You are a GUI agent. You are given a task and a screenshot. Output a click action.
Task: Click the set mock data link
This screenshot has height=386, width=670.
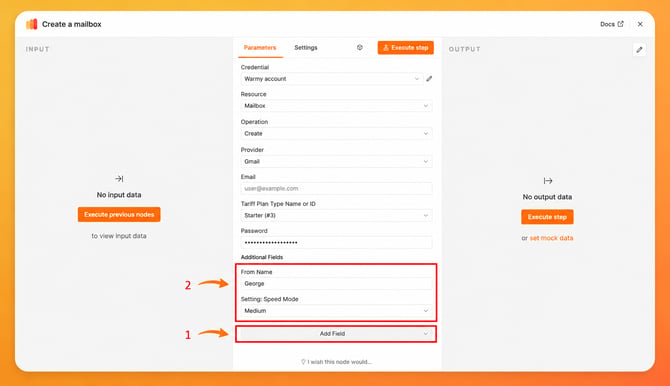pos(551,238)
